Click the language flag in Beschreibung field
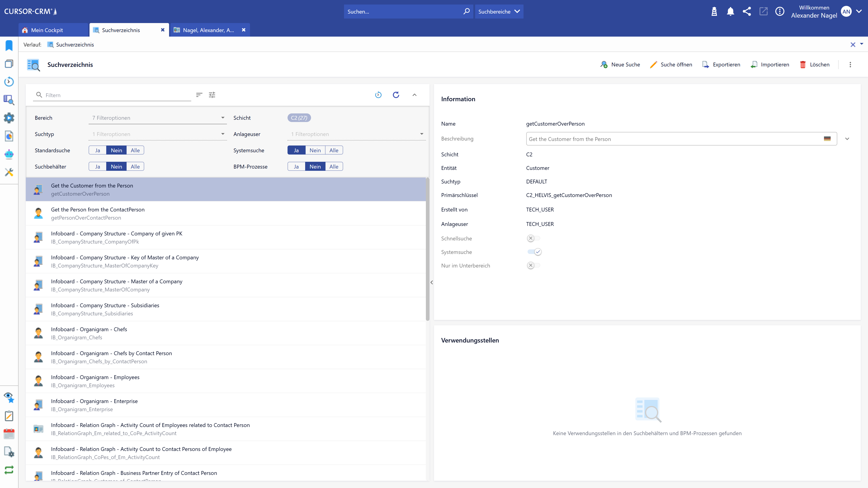This screenshot has width=868, height=488. (827, 139)
